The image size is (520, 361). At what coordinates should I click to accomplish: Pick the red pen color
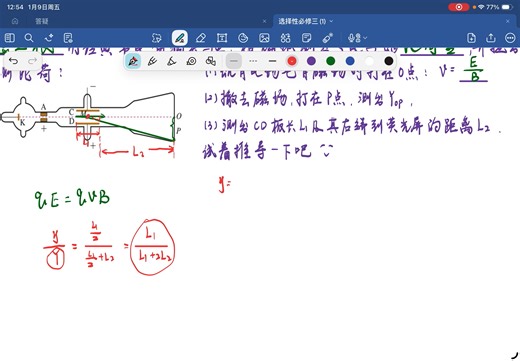292,61
